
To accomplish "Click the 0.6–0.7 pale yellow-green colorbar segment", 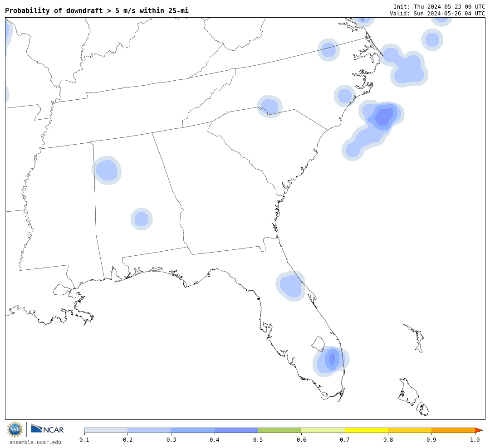I will 323,430.
